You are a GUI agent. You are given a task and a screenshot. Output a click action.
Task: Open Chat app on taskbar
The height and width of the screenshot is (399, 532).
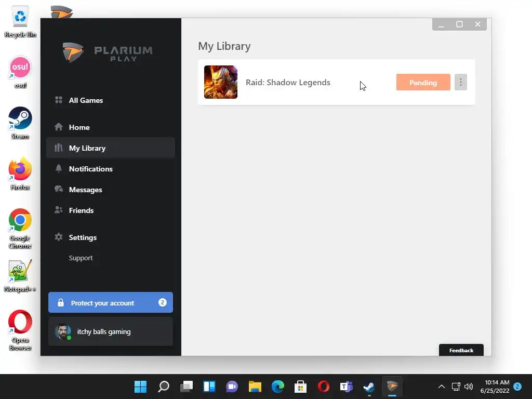[x=232, y=387]
